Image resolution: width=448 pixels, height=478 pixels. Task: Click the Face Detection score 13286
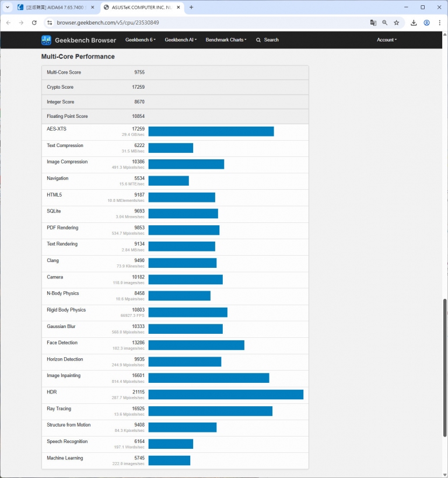point(138,343)
